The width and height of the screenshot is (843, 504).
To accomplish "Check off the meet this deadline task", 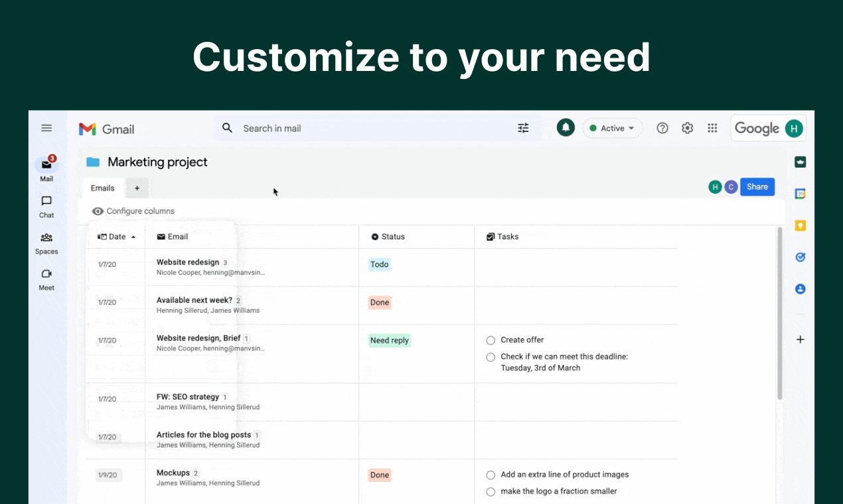I will pyautogui.click(x=491, y=357).
